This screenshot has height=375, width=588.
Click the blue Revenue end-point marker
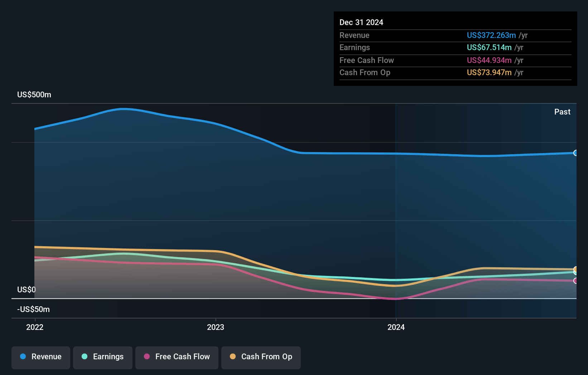click(x=575, y=153)
